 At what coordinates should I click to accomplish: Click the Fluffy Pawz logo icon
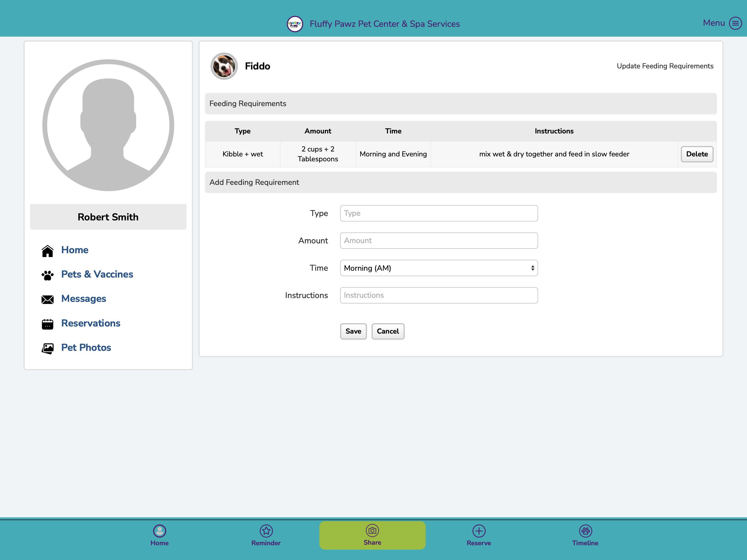295,24
